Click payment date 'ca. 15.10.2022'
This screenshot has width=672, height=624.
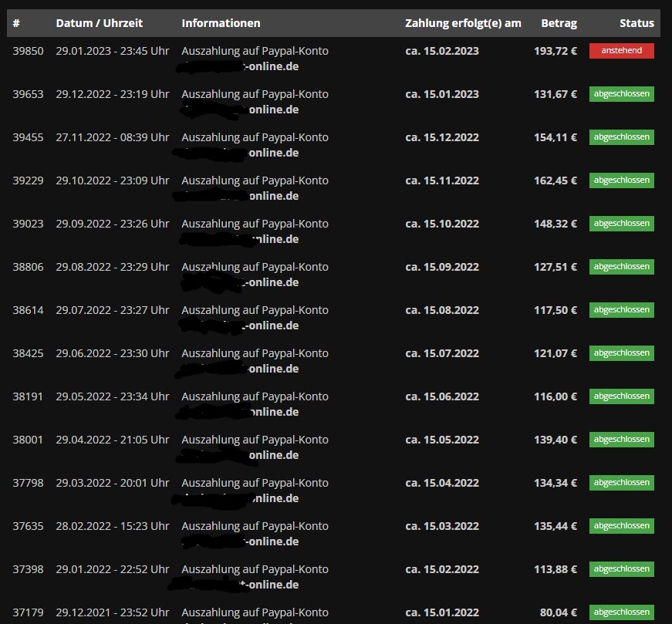pos(442,224)
